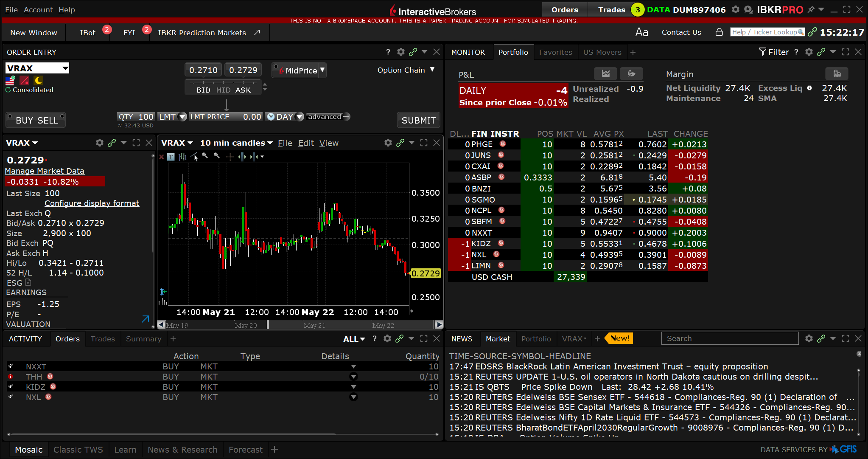868x459 pixels.
Task: Open P&L chart view in Portfolio
Action: (x=605, y=74)
